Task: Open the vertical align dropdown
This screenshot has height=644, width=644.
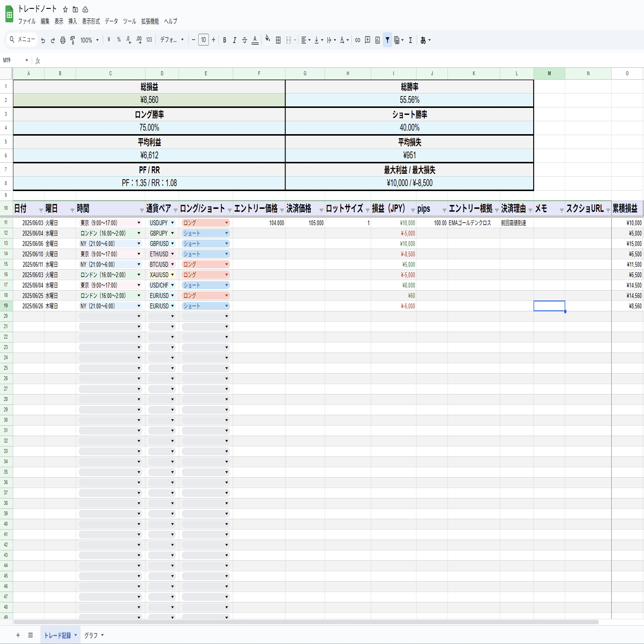Action: [x=319, y=40]
